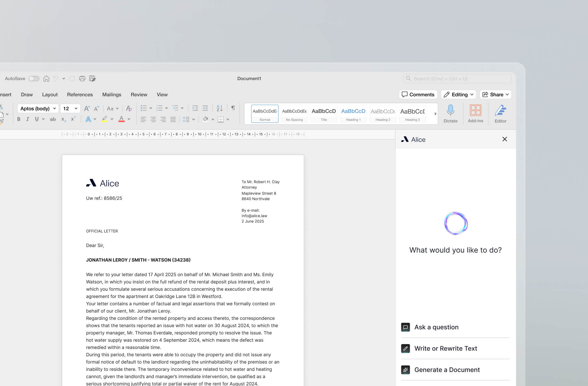
Task: Toggle the AutoSave switch
Action: [34, 79]
